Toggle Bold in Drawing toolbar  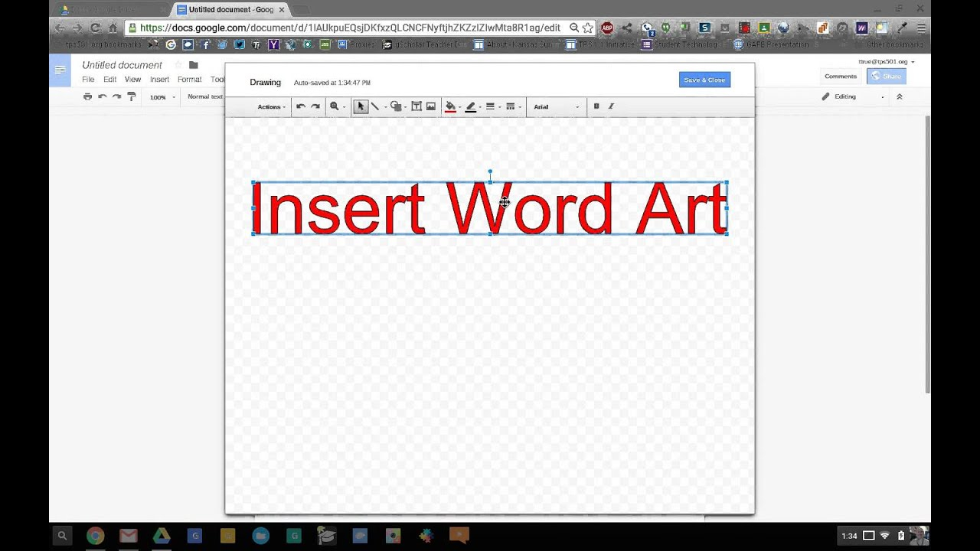pos(596,106)
